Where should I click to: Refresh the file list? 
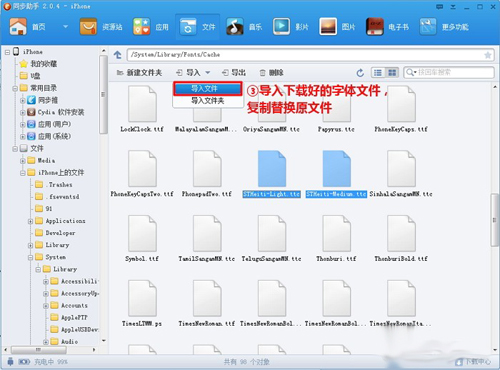[x=360, y=73]
